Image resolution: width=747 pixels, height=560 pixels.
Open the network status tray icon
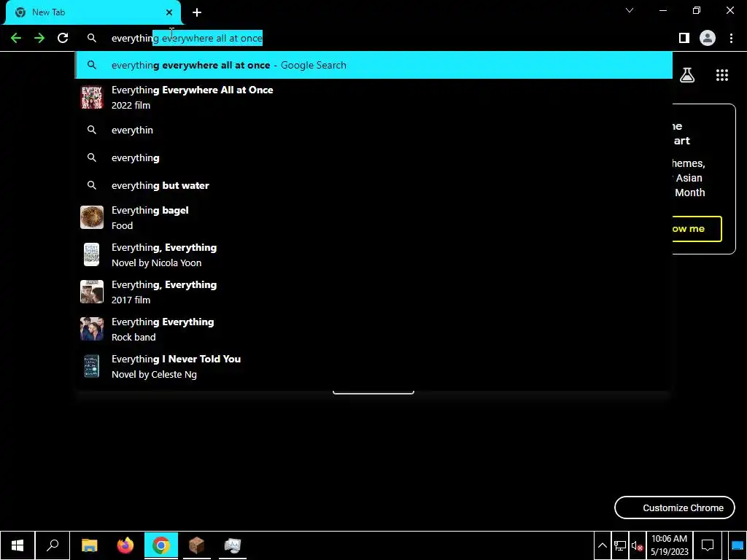coord(620,545)
